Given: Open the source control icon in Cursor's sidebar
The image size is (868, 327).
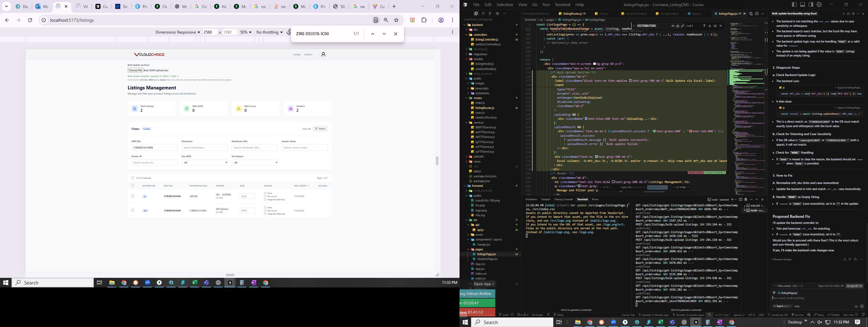Looking at the screenshot, I should pos(490,13).
